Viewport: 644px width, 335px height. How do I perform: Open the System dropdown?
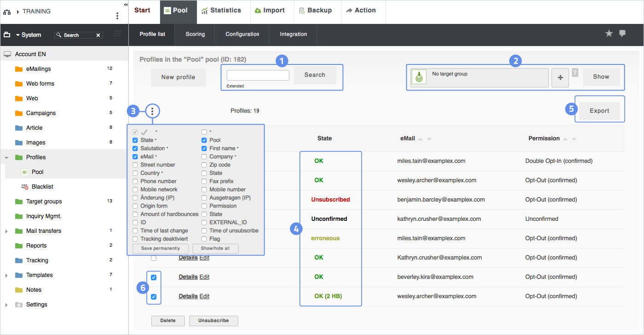[28, 35]
